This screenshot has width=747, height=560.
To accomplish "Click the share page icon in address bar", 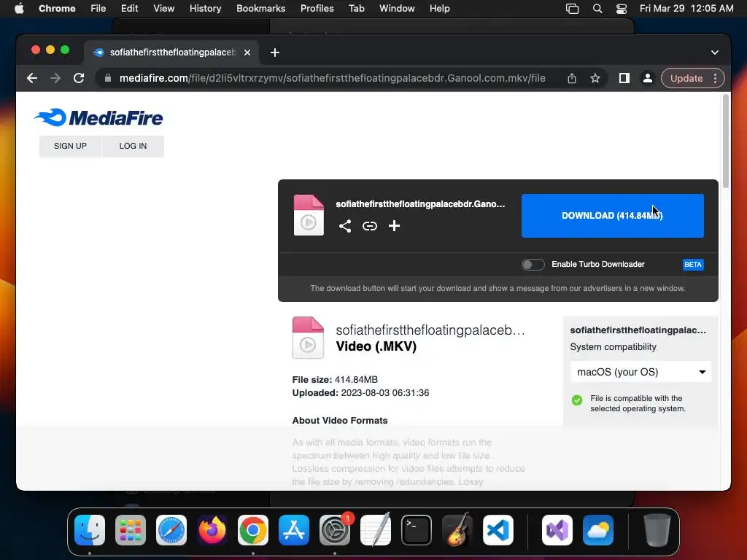I will click(572, 78).
